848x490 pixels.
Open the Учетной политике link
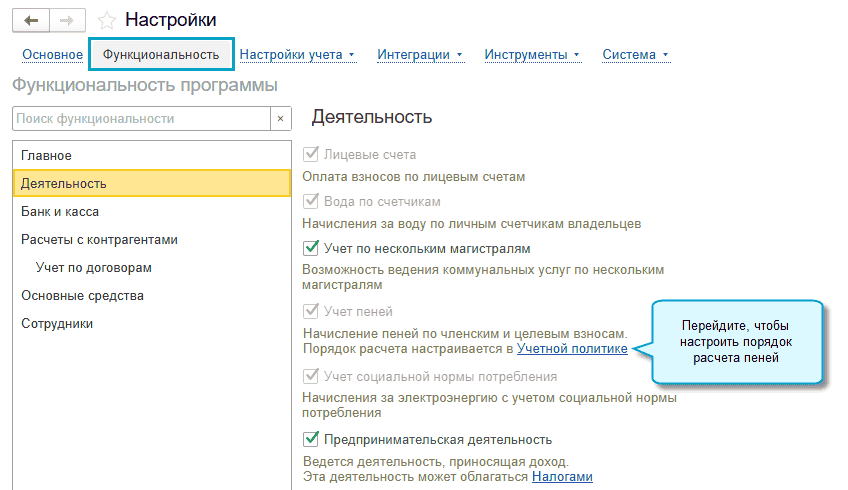pyautogui.click(x=572, y=349)
